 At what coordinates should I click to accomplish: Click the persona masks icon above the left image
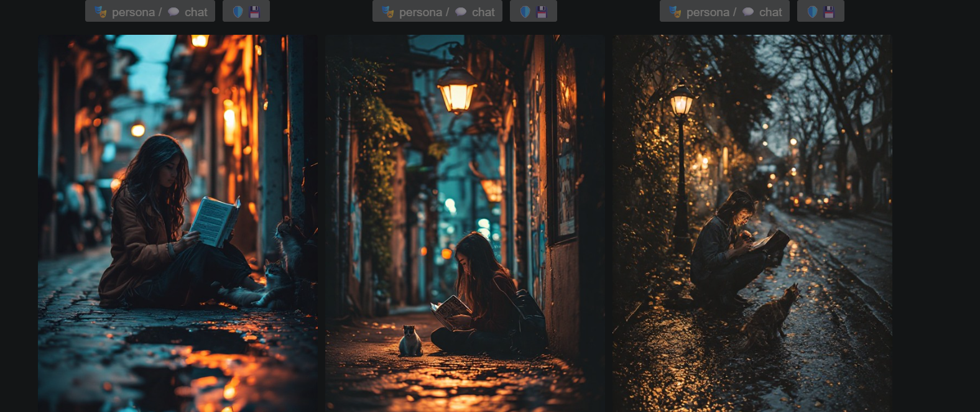click(101, 12)
